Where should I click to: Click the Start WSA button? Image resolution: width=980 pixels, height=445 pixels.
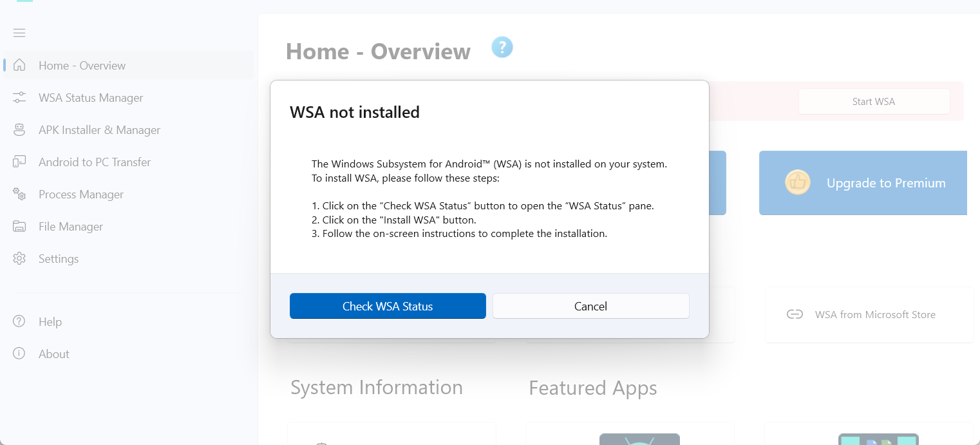point(874,102)
